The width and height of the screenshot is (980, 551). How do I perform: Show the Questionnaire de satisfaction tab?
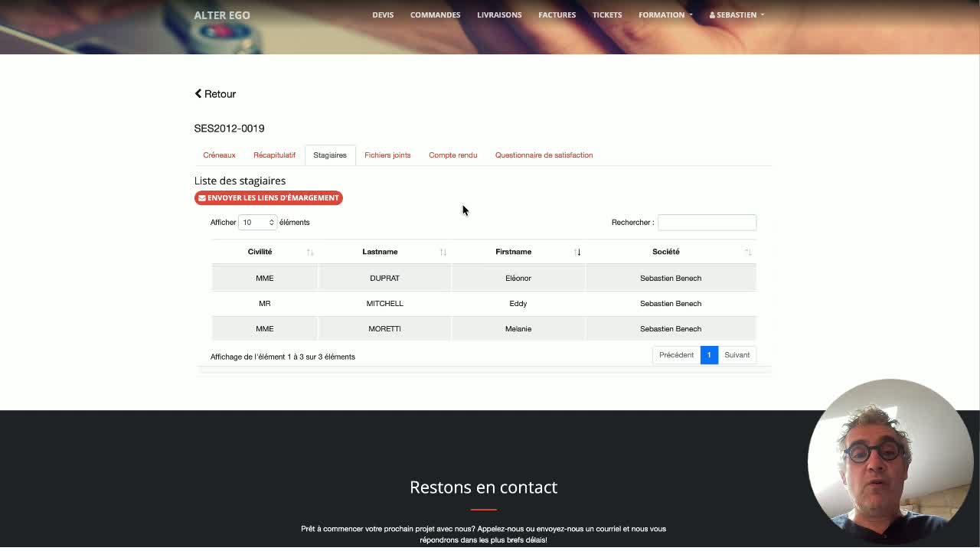(544, 155)
